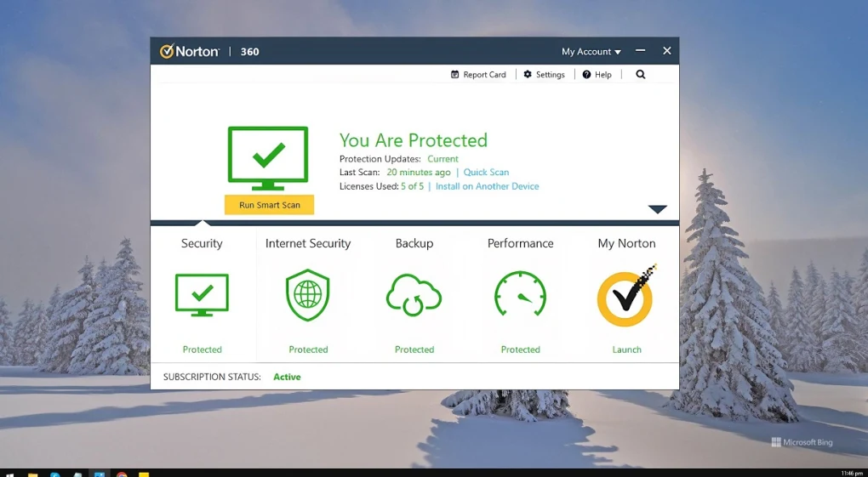Image resolution: width=868 pixels, height=477 pixels.
Task: Select the Security category label
Action: point(202,243)
